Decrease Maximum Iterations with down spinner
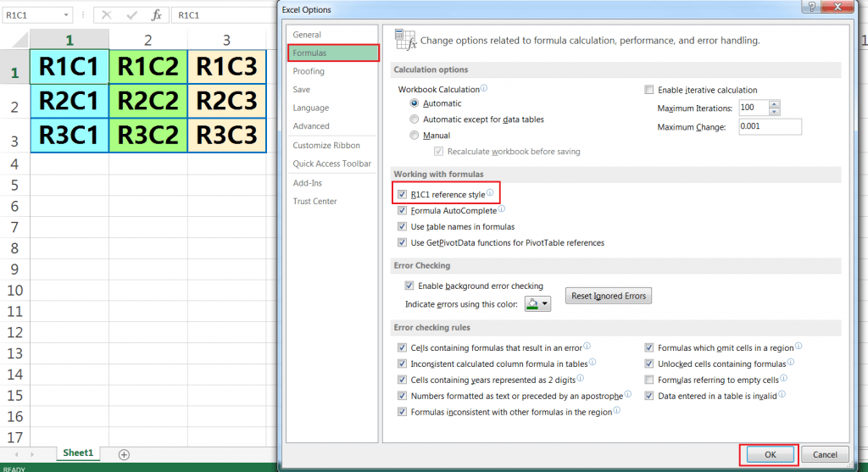Screen dimensions: 868x472 tap(775, 111)
